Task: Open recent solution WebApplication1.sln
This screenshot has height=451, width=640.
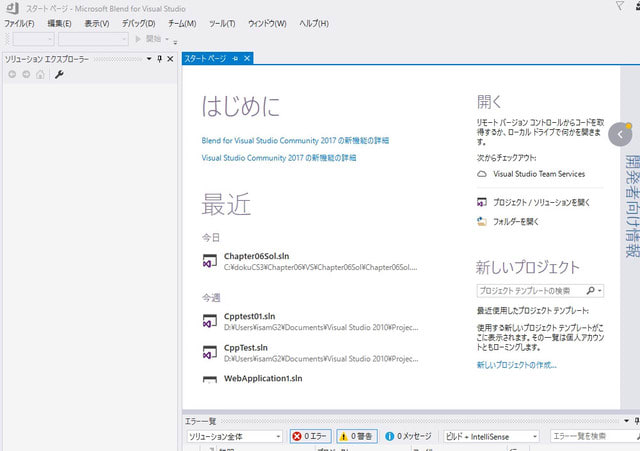Action: tap(263, 378)
